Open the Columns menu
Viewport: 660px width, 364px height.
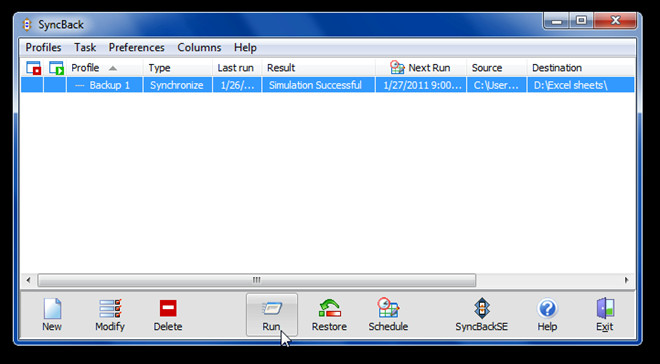point(199,48)
